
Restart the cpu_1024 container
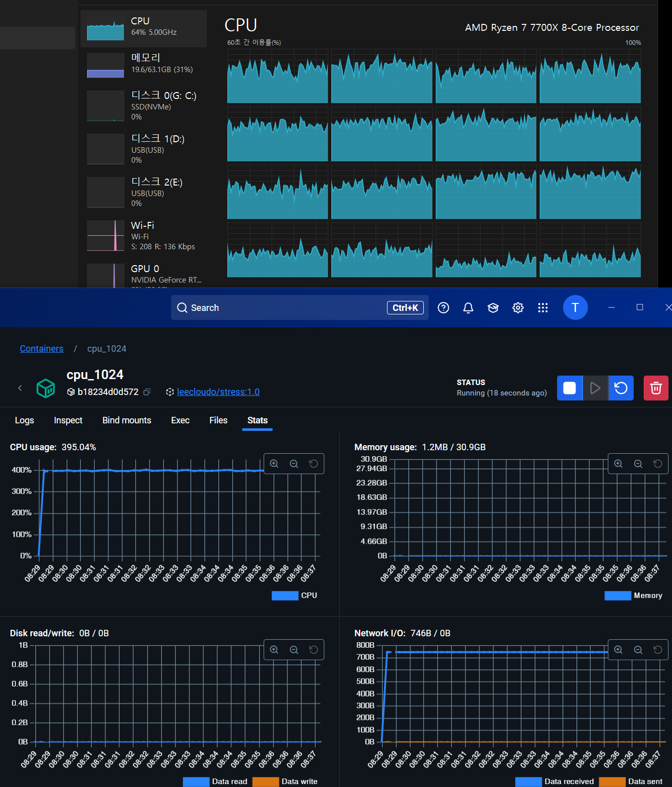(x=621, y=388)
